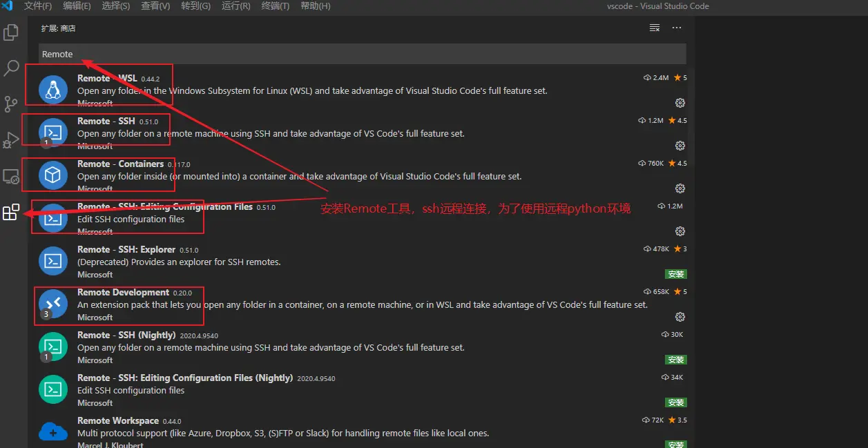Select the Remote - SSH title
868x448 pixels.
click(106, 121)
